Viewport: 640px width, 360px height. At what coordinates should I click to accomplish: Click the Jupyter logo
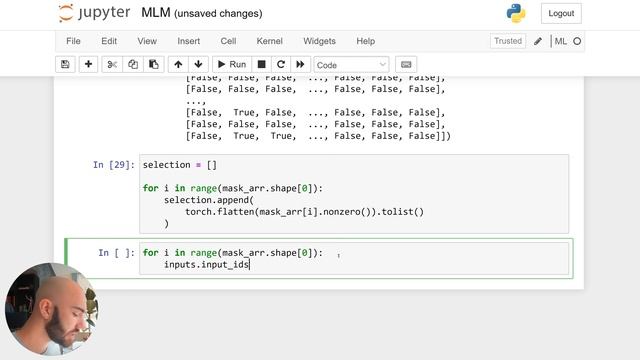click(x=94, y=13)
